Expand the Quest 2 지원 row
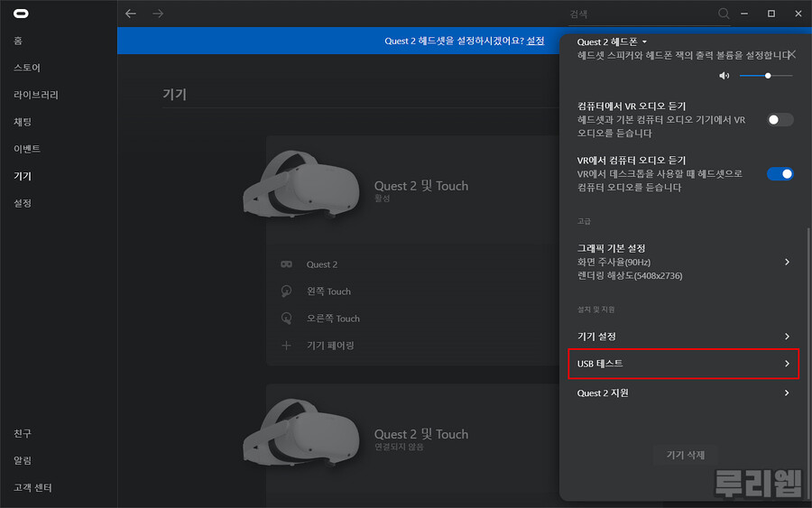 (x=787, y=393)
